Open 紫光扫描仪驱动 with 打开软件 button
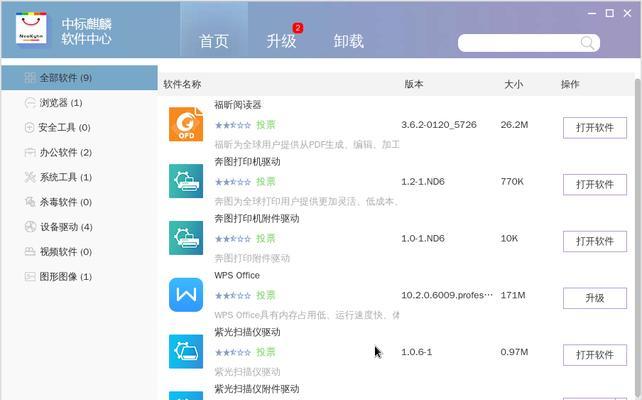This screenshot has width=642, height=400. [x=595, y=355]
